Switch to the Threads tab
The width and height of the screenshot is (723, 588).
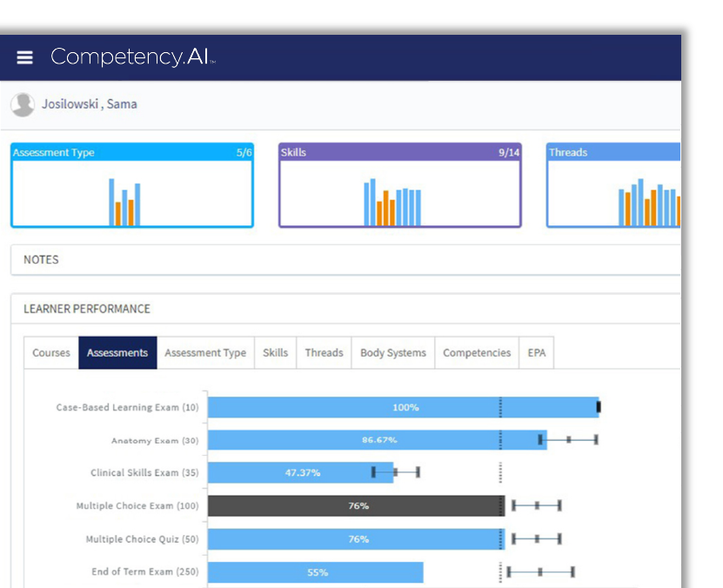[x=324, y=352]
